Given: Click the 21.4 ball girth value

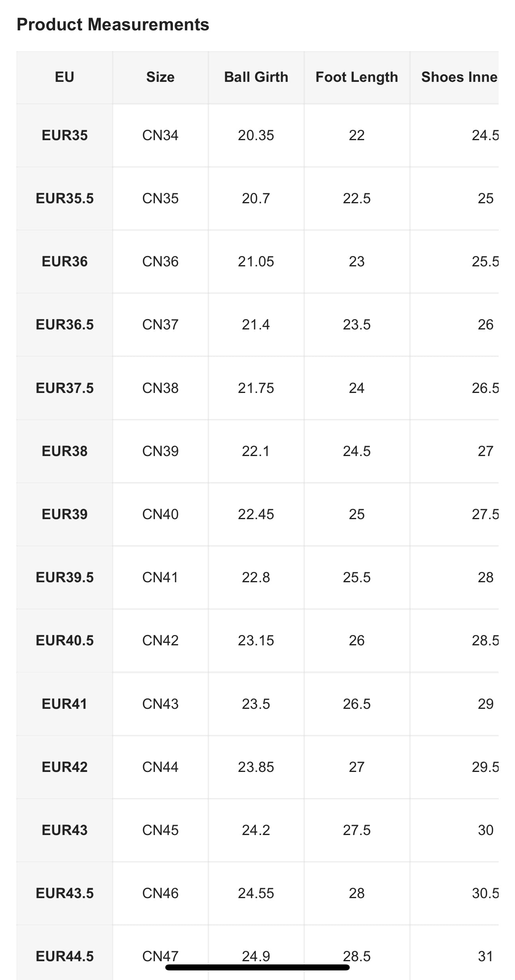Looking at the screenshot, I should pos(256,325).
